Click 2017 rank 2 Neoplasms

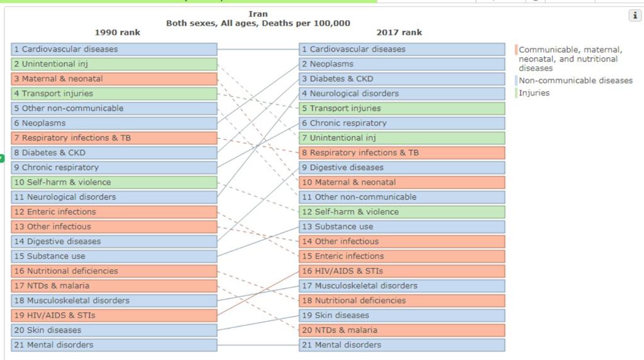[402, 64]
